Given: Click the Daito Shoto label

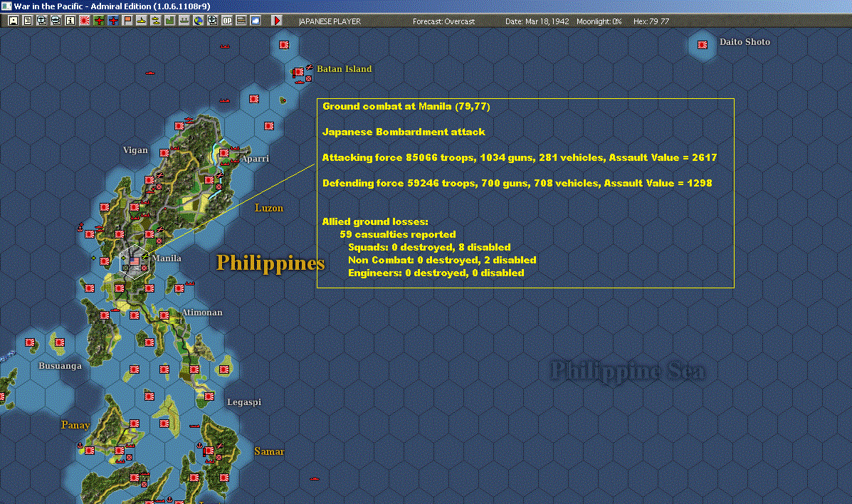Looking at the screenshot, I should 745,42.
